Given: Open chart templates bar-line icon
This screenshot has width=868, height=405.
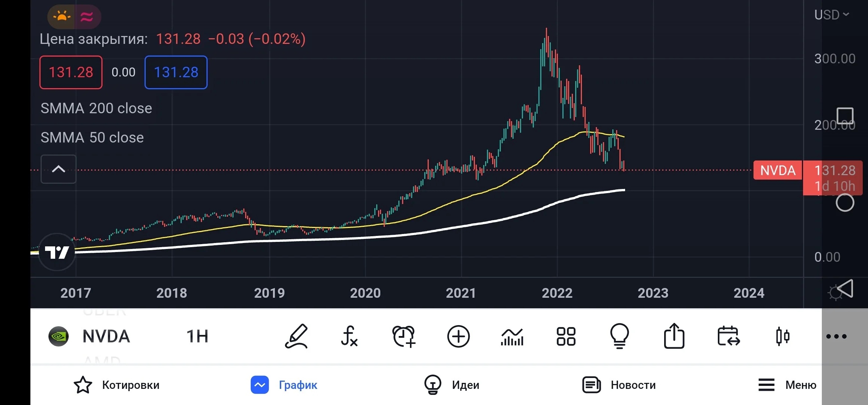Looking at the screenshot, I should (x=512, y=337).
